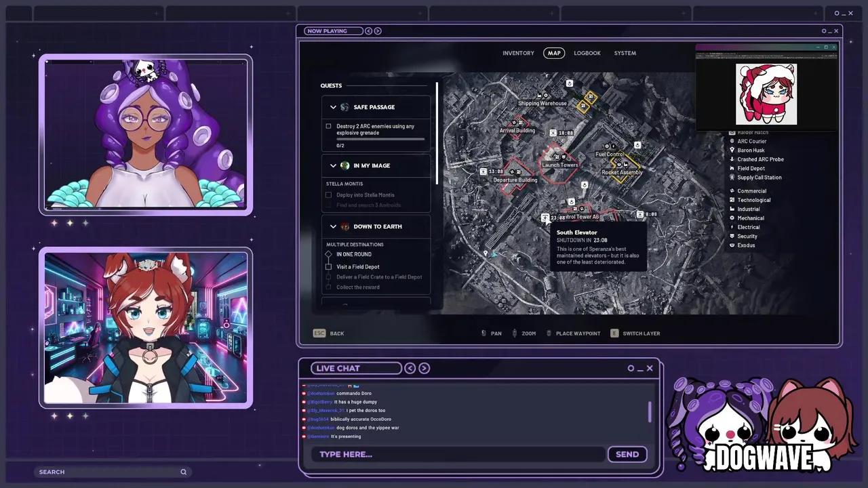Viewport: 868px width, 488px height.
Task: Click the In One Round diamond marker
Action: tap(329, 254)
